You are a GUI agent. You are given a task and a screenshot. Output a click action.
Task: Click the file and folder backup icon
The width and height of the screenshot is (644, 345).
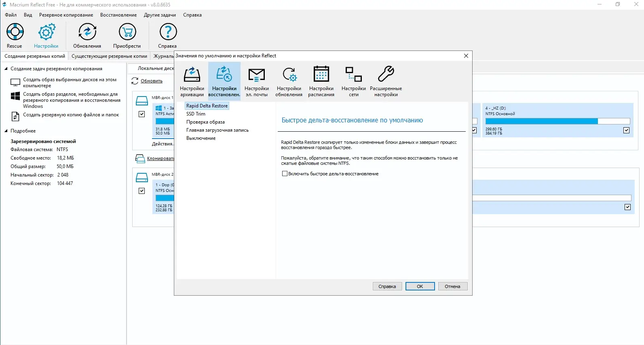coord(15,116)
